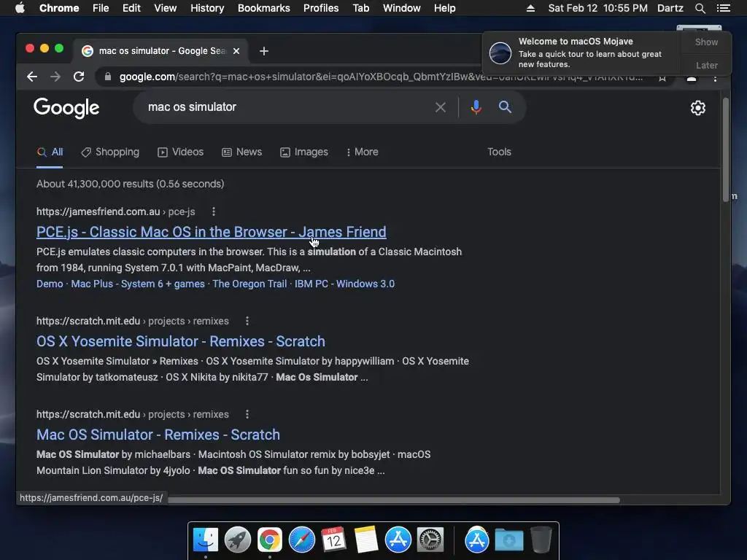Open IBM PC - Windows 3.0 sitelink
The image size is (747, 560).
(x=344, y=284)
